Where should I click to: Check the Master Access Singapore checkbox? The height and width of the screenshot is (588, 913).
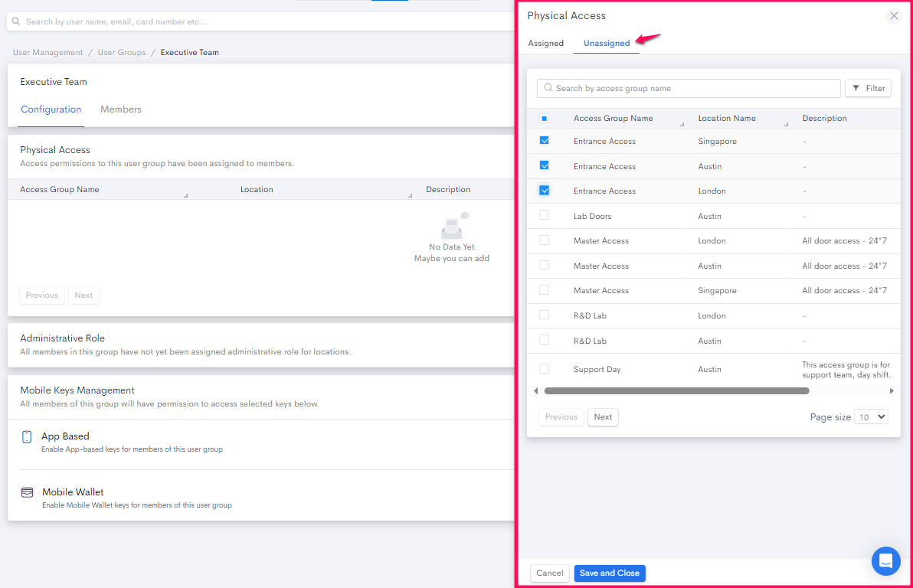[544, 289]
